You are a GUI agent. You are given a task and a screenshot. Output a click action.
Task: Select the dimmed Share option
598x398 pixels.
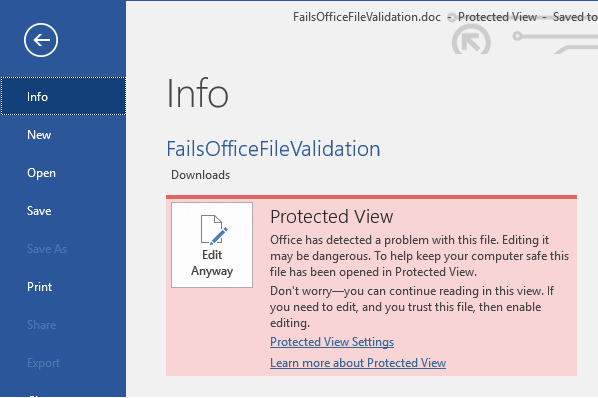pyautogui.click(x=42, y=325)
